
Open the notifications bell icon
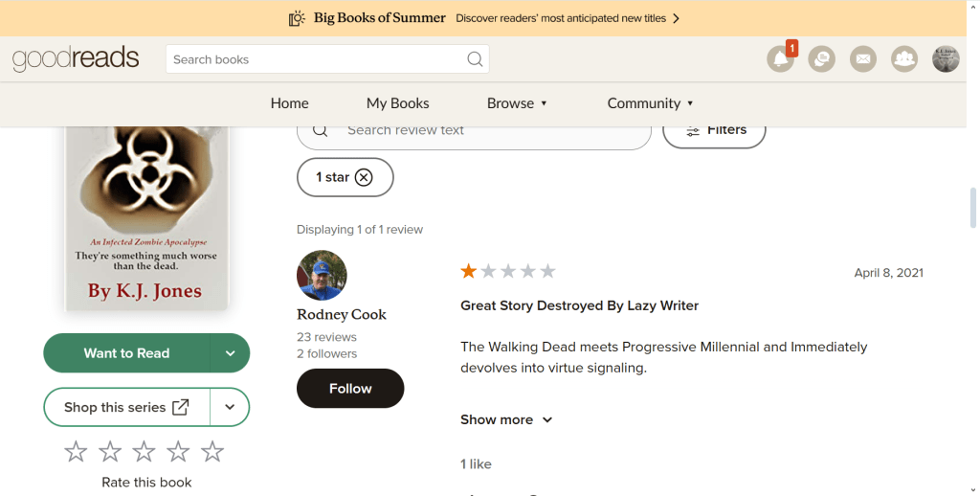pos(780,59)
